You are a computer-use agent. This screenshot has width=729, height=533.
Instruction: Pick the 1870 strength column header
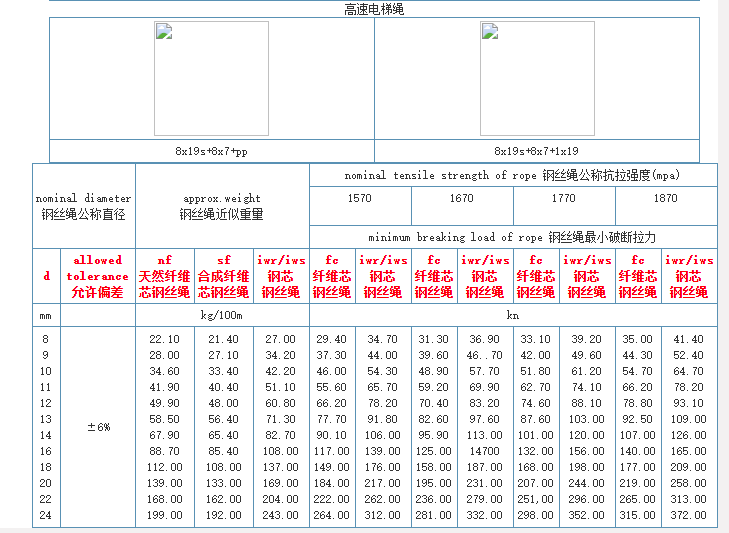[665, 198]
